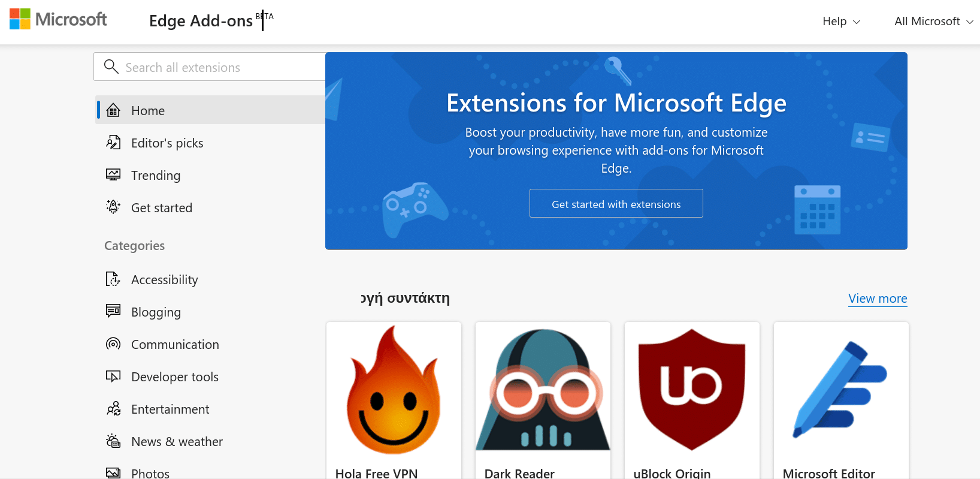Click the Developer tools icon
This screenshot has height=479, width=980.
tap(113, 376)
